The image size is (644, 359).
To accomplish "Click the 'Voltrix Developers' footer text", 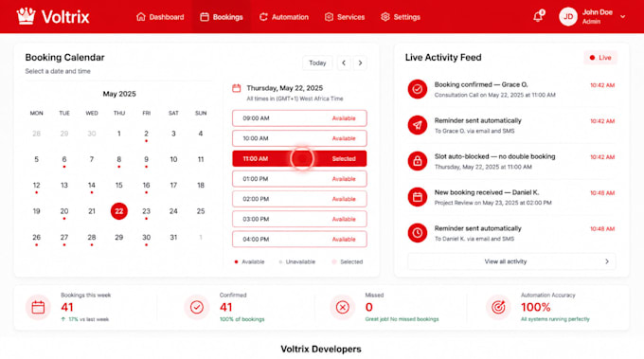I will click(x=321, y=349).
